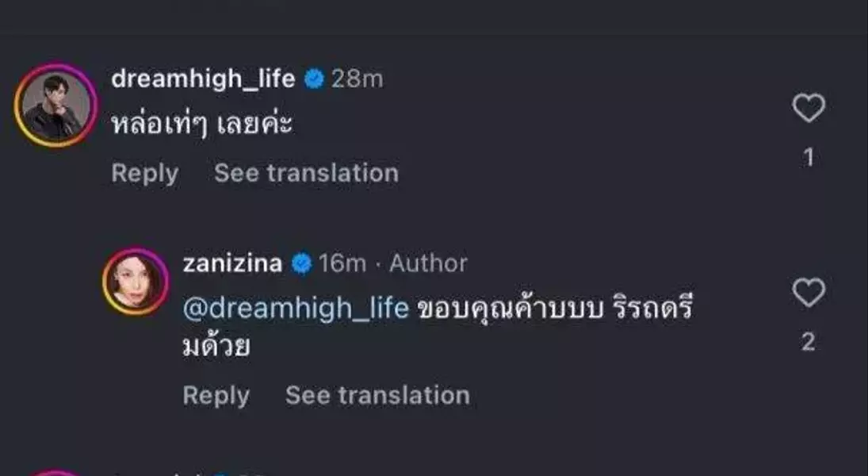See translation of dreamhigh_life's comment
Screen dimensions: 868x476
click(x=306, y=173)
